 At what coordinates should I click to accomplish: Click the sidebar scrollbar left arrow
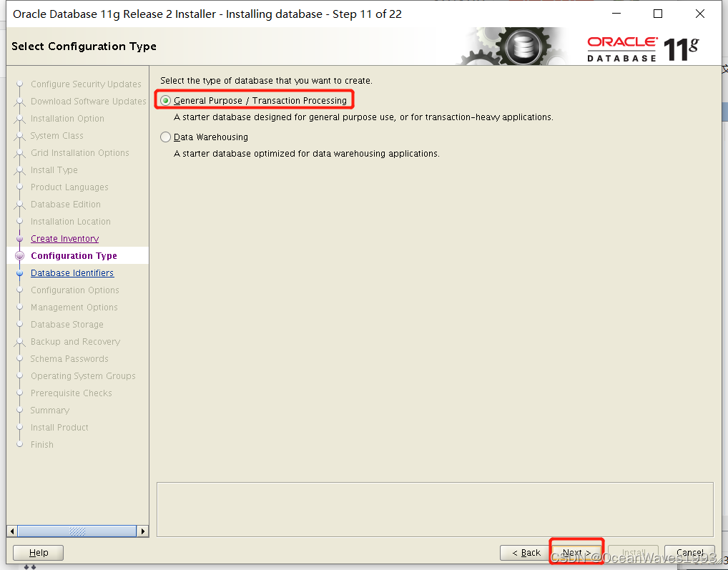[12, 531]
